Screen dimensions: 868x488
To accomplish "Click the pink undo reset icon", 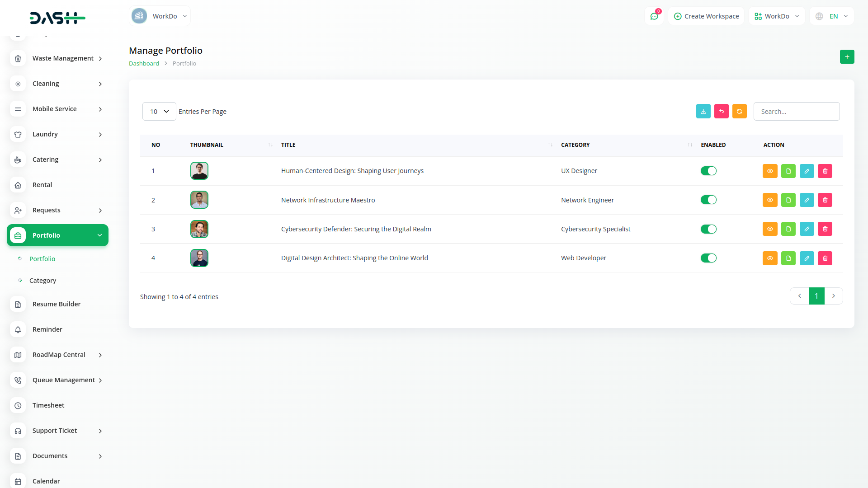I will 721,112.
